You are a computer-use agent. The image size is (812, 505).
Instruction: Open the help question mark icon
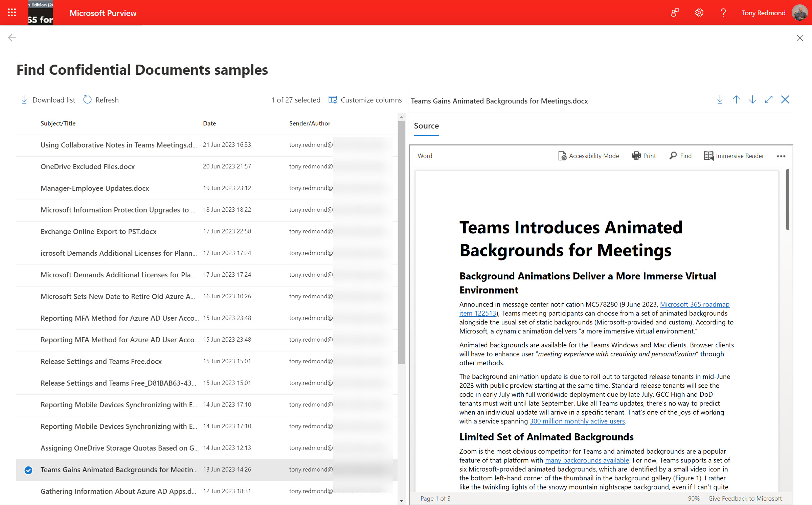[723, 13]
